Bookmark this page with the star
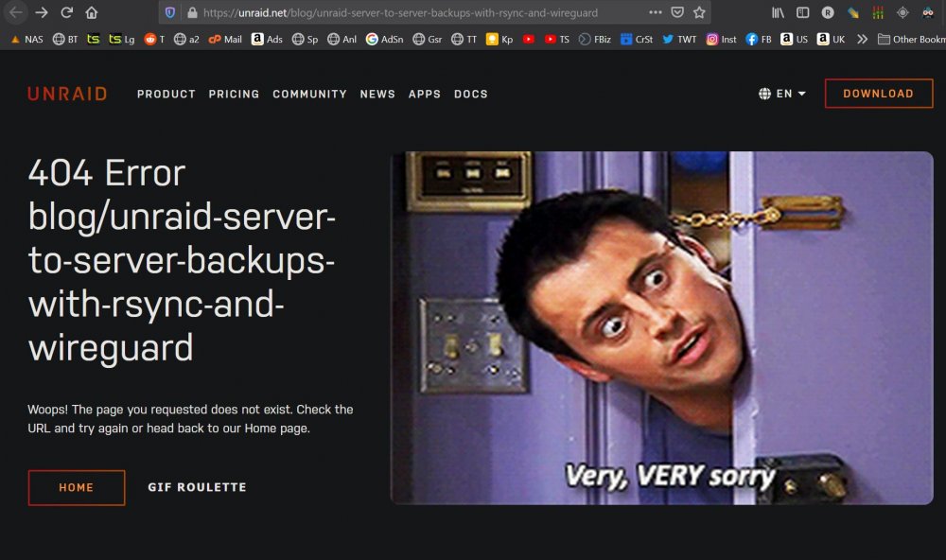The image size is (946, 560). click(699, 12)
